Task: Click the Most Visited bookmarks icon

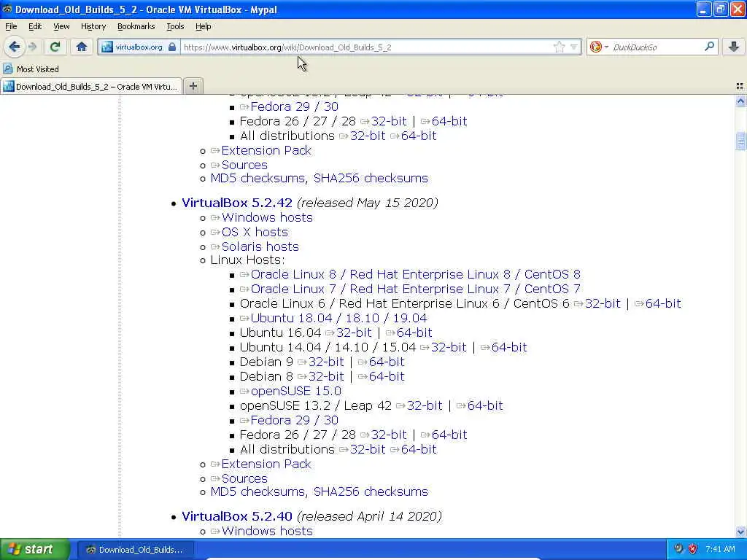Action: click(7, 69)
